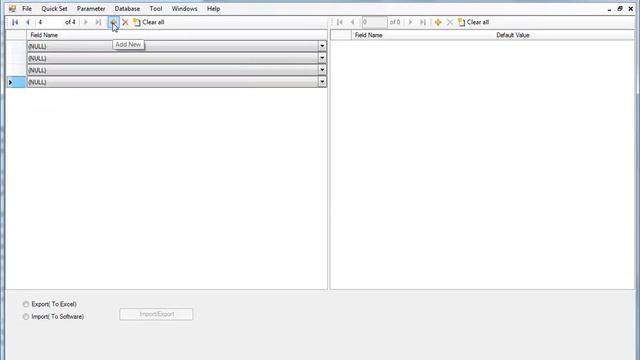Clear all entries in the right grid
This screenshot has width=640, height=360.
tap(473, 22)
